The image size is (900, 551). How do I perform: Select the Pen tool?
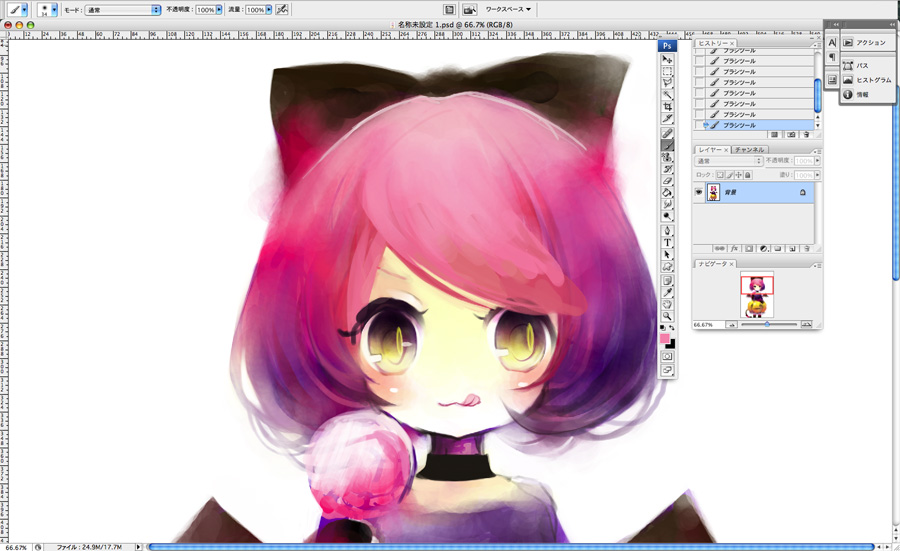(667, 231)
